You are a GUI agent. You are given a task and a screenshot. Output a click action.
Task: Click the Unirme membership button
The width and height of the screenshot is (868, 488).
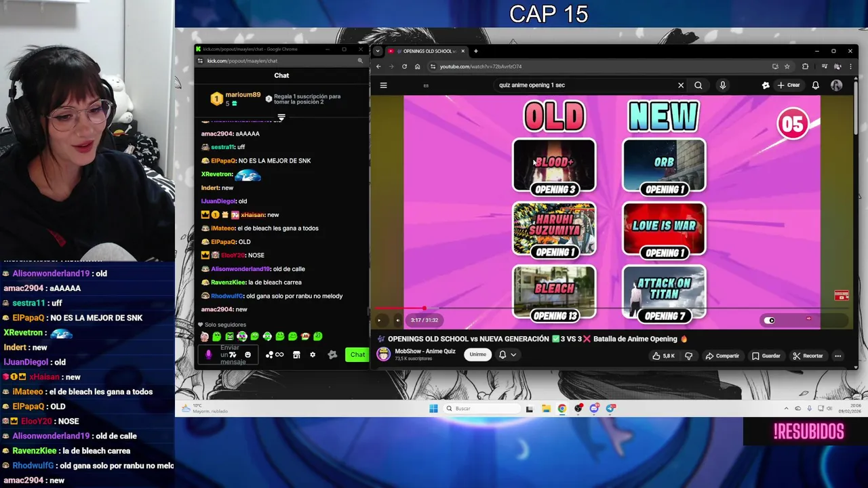(x=477, y=354)
